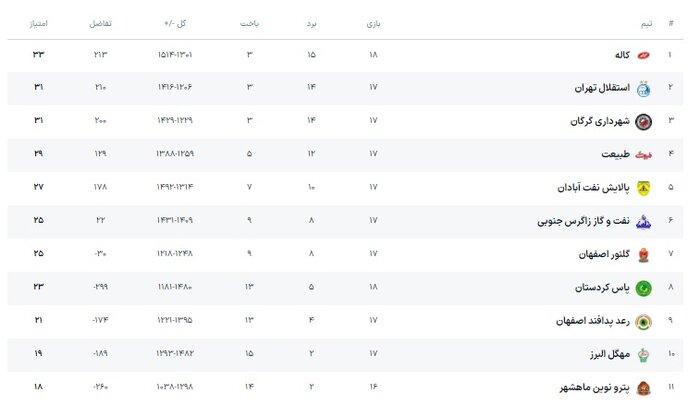700x406 pixels.
Task: Open the شهرداری گرگان team link
Action: [594, 121]
